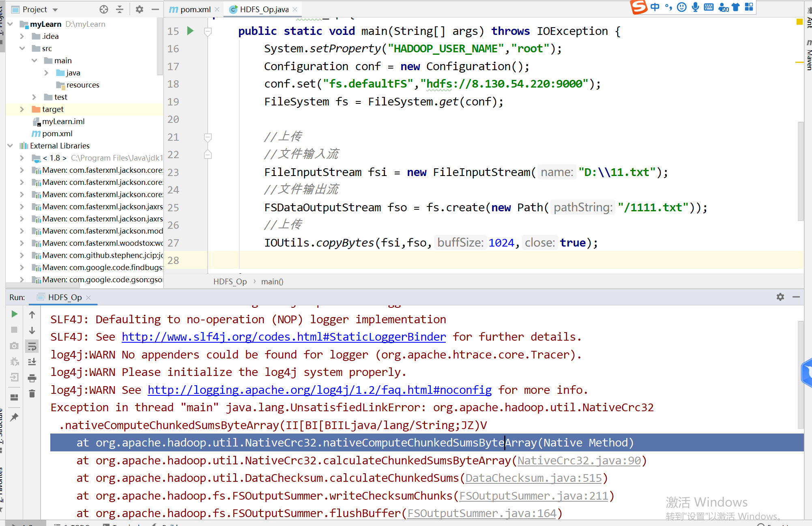Open Sogou soft keyboard
Screen dimensions: 812x526
(709, 7)
